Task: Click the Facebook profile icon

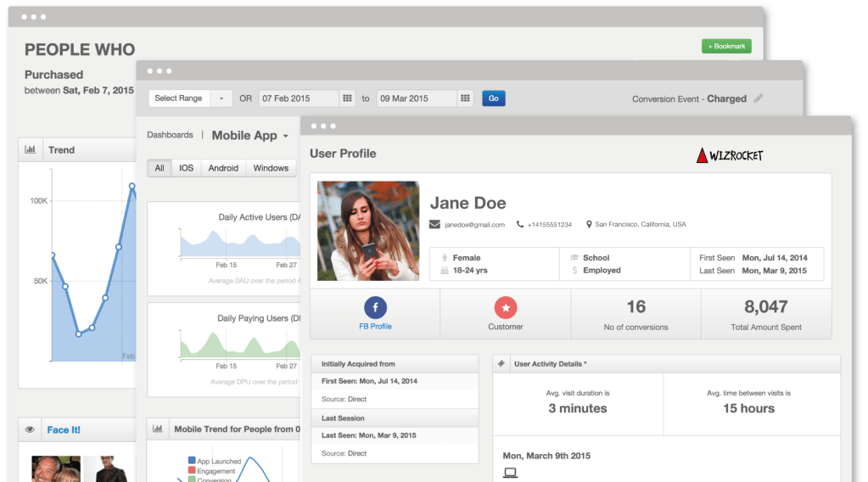Action: [x=375, y=307]
